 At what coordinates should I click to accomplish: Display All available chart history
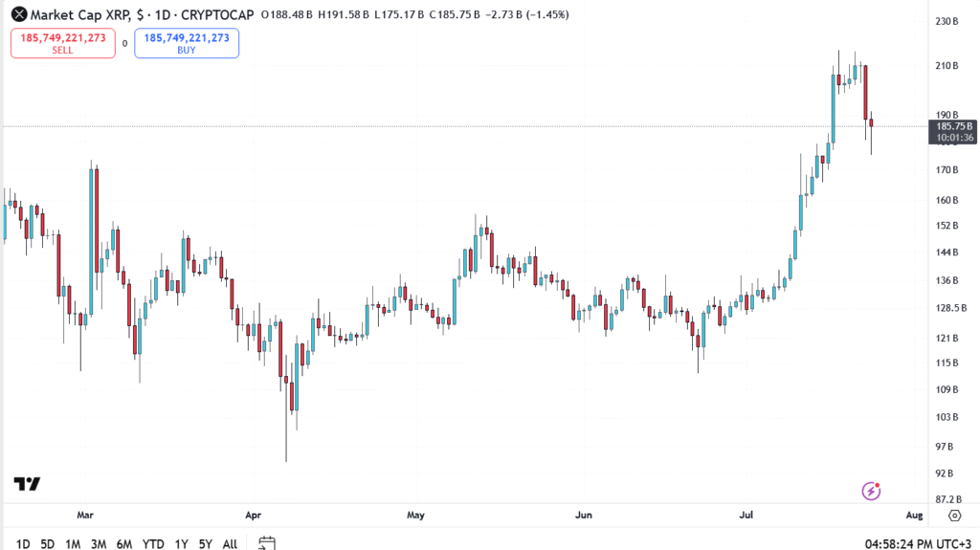click(x=230, y=544)
